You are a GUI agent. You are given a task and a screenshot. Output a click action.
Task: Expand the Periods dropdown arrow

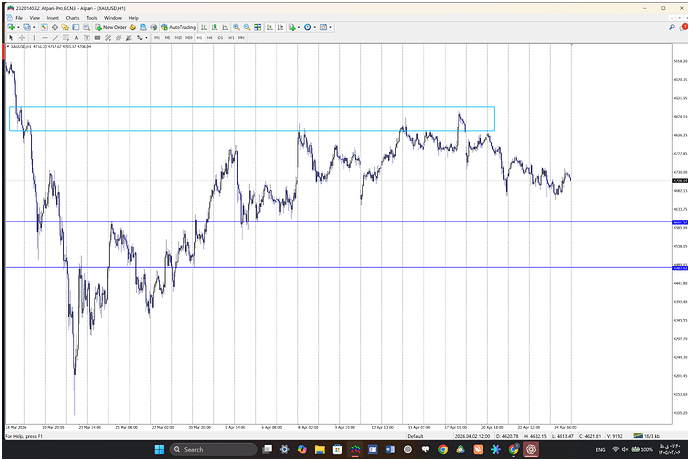(x=315, y=27)
